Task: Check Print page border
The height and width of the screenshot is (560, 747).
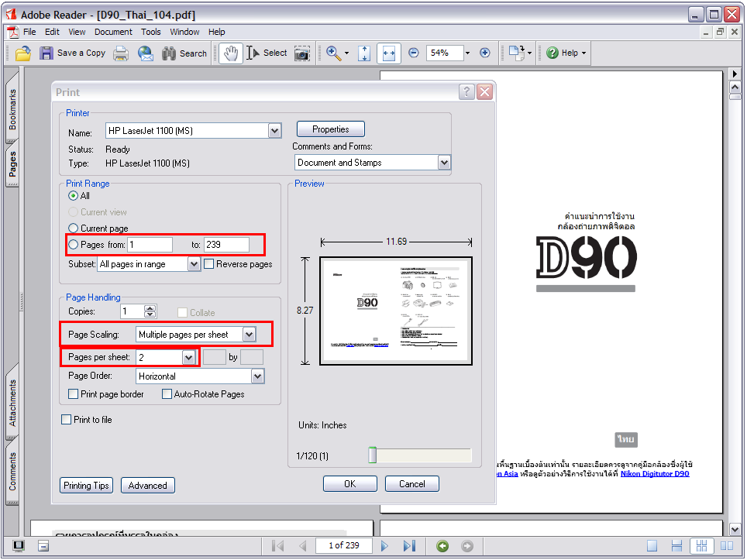Action: coord(74,393)
